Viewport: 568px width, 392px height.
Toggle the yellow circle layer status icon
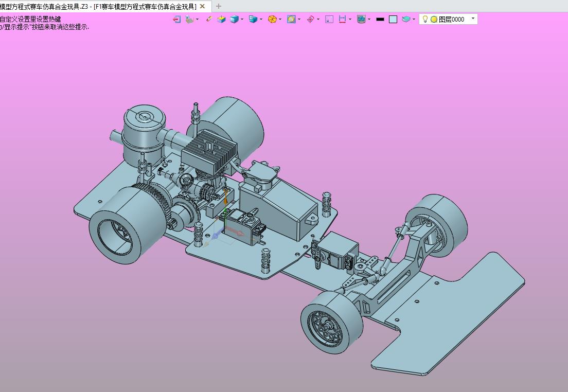(x=434, y=19)
